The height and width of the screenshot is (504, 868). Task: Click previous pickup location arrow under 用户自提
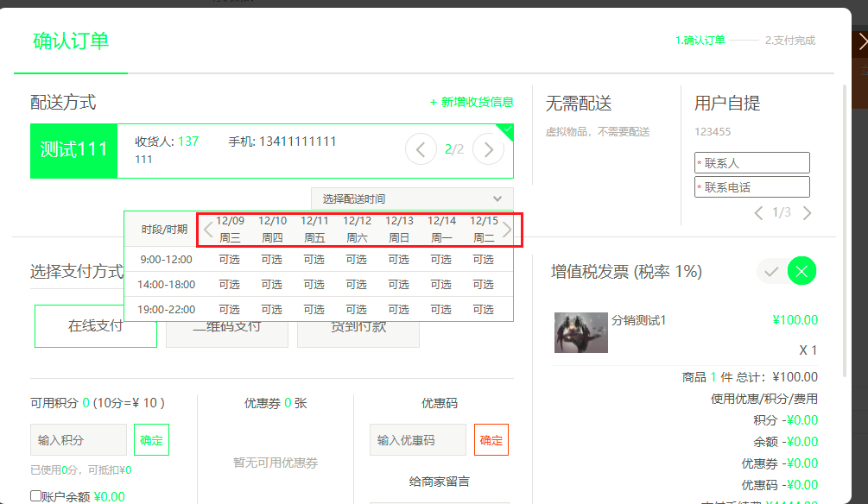758,213
